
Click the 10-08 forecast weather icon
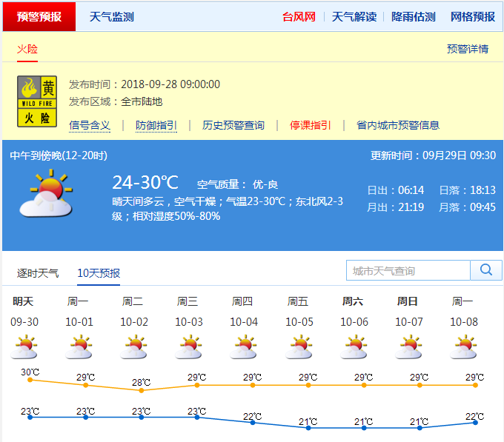click(x=462, y=346)
